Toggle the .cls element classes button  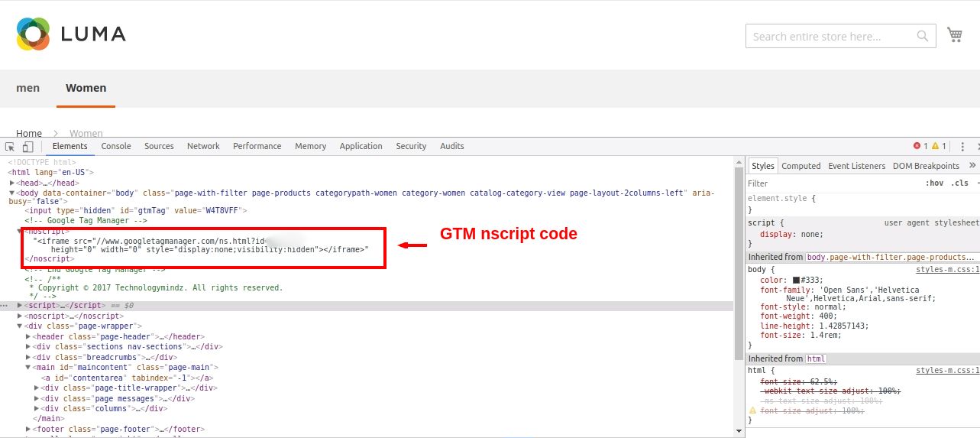959,183
